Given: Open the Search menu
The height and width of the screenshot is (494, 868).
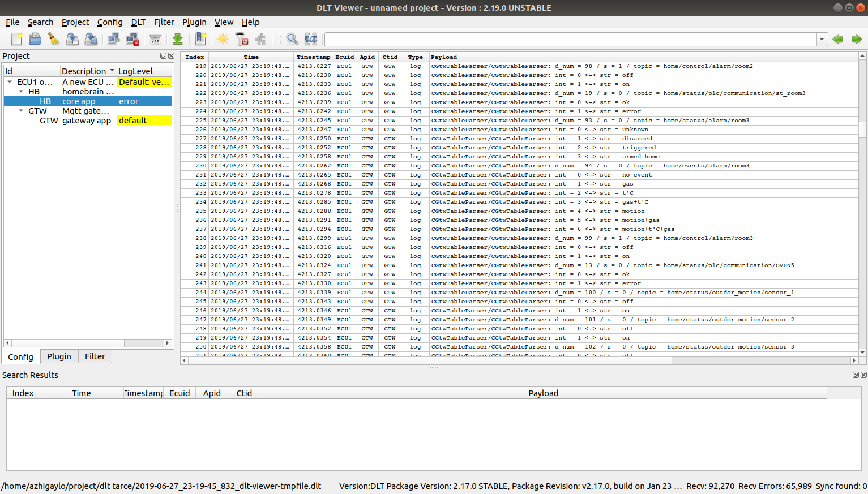Looking at the screenshot, I should tap(40, 22).
